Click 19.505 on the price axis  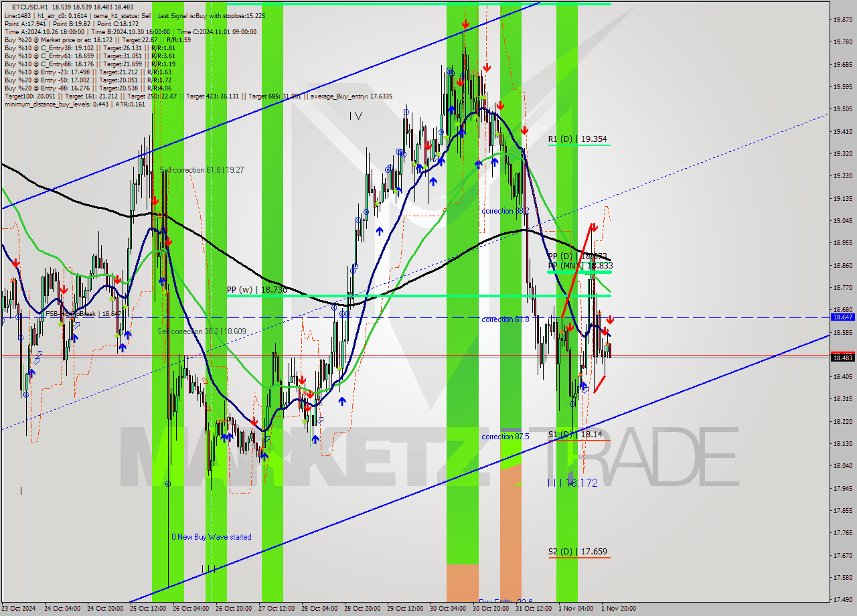(842, 108)
